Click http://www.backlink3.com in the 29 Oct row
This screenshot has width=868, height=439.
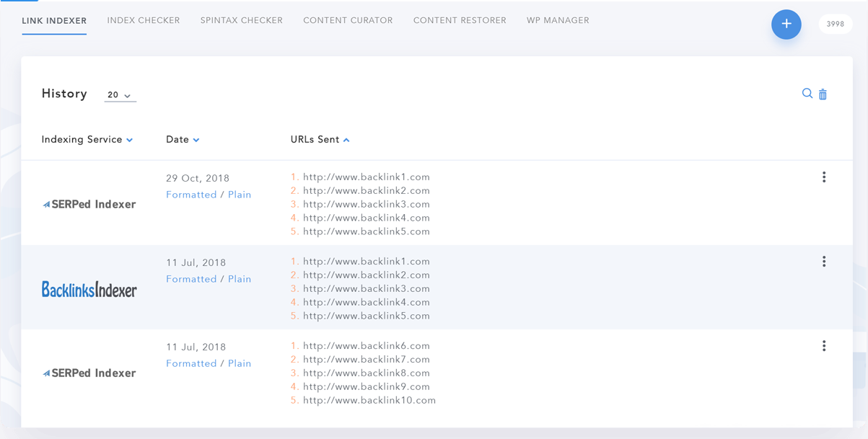pyautogui.click(x=367, y=205)
